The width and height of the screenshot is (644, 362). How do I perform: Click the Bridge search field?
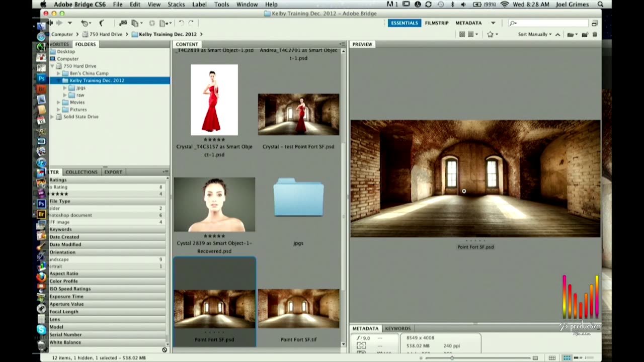(x=549, y=23)
